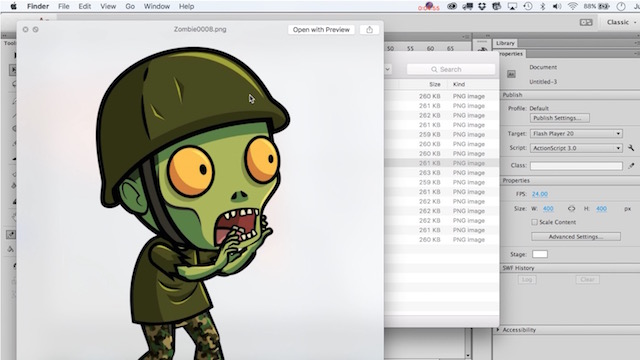
Task: Click timeline frame marker 60
Action: [430, 49]
